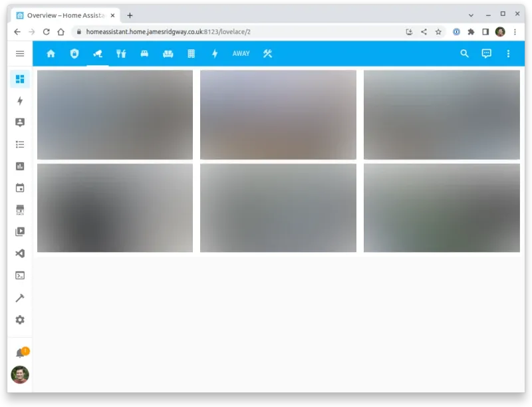This screenshot has width=532, height=407.
Task: Open the Logbook list icon in the sidebar
Action: pyautogui.click(x=20, y=144)
